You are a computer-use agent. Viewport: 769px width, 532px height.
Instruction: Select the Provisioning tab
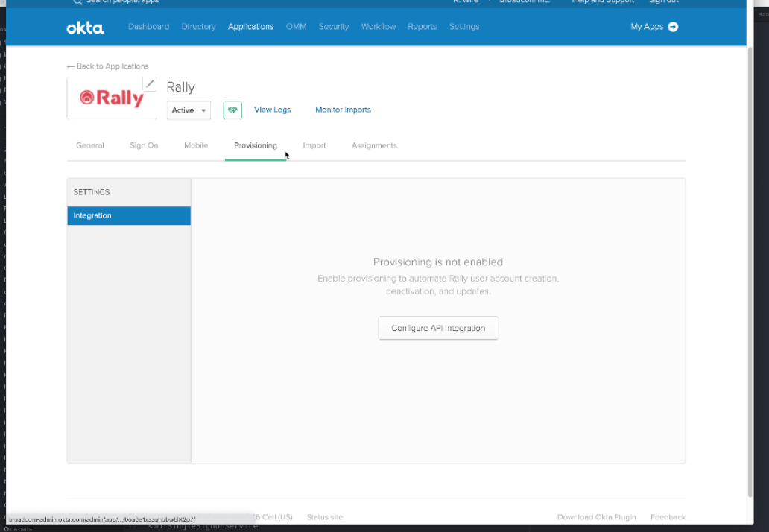point(256,145)
